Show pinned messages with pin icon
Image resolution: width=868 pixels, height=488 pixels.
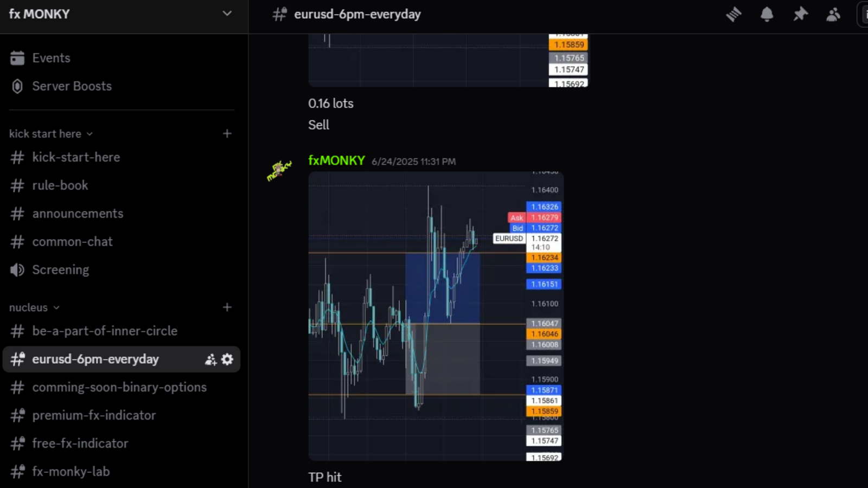click(800, 15)
